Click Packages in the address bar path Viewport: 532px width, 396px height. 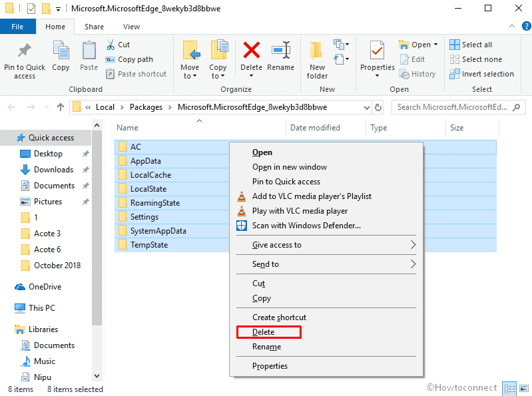click(146, 107)
